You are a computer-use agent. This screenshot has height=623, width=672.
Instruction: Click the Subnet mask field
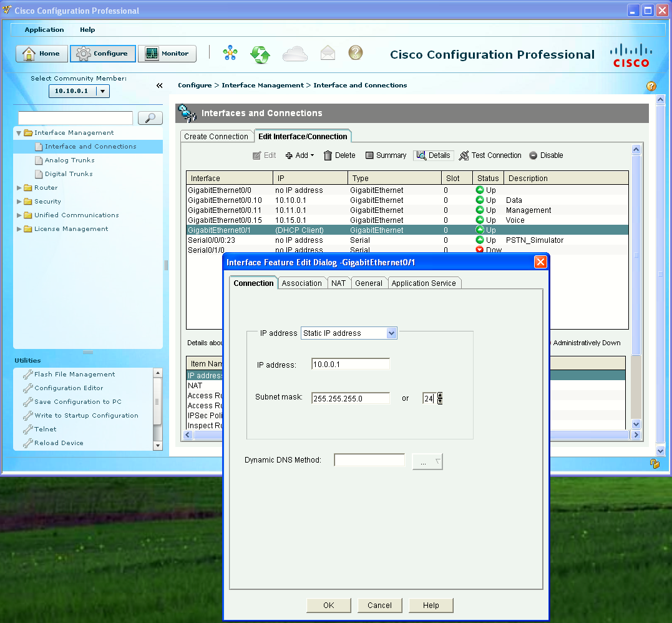[351, 398]
